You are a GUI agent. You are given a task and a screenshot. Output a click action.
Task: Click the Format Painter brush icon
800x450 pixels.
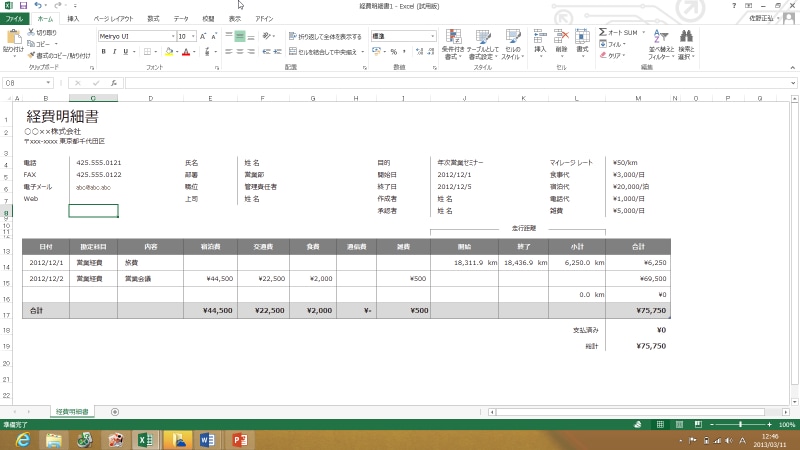pos(31,55)
